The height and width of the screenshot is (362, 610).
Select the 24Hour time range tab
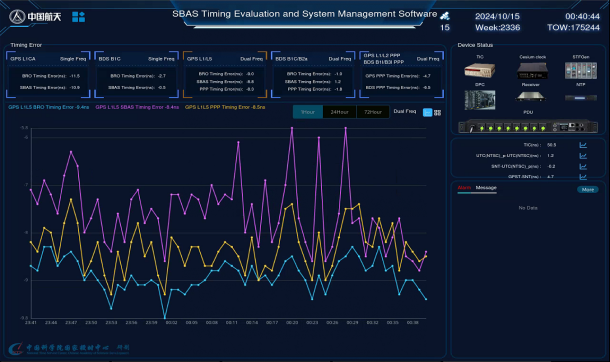[x=339, y=112]
